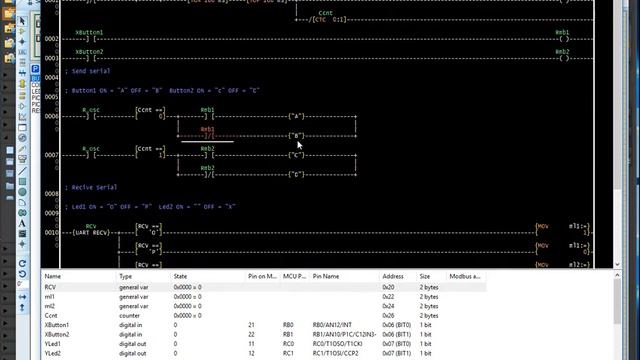The height and width of the screenshot is (360, 640).
Task: Click the blue 'P' pick devices button
Action: (x=36, y=69)
